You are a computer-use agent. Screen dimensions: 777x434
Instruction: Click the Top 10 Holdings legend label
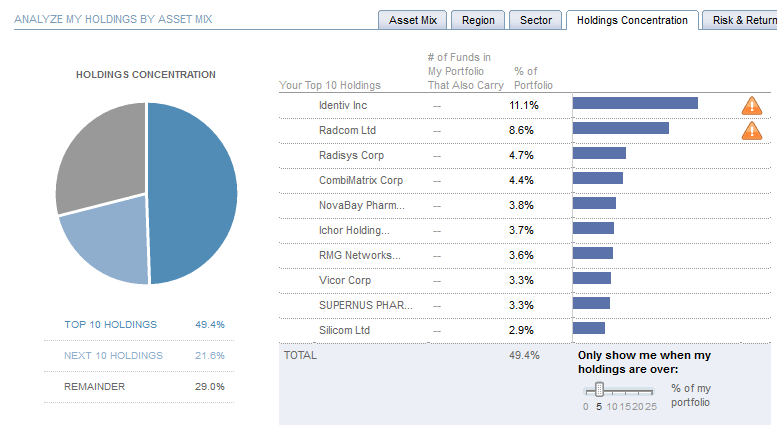pos(110,324)
